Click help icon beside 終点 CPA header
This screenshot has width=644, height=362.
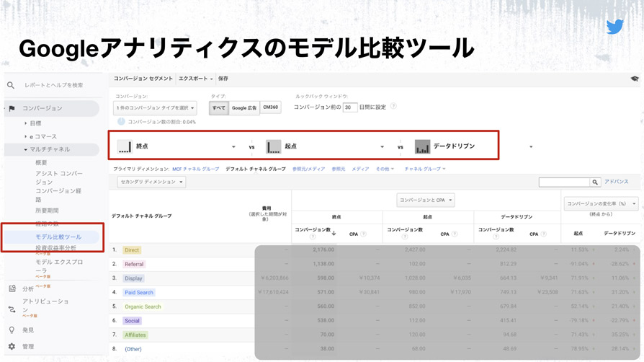click(364, 234)
